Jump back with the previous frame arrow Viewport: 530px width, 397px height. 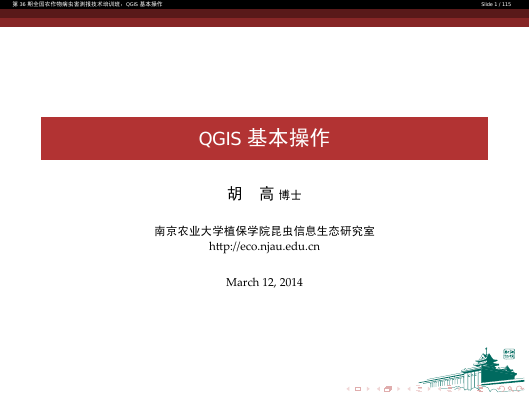379,389
